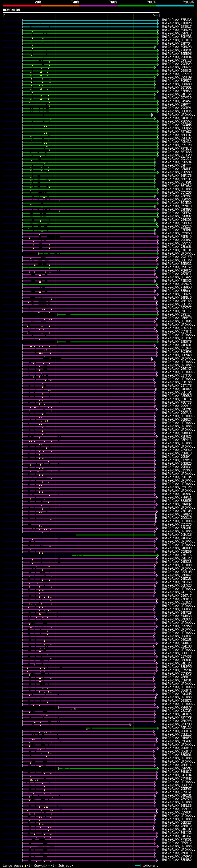
Task: Click the purple ~60% identity legend segment
Action: point(99,6)
